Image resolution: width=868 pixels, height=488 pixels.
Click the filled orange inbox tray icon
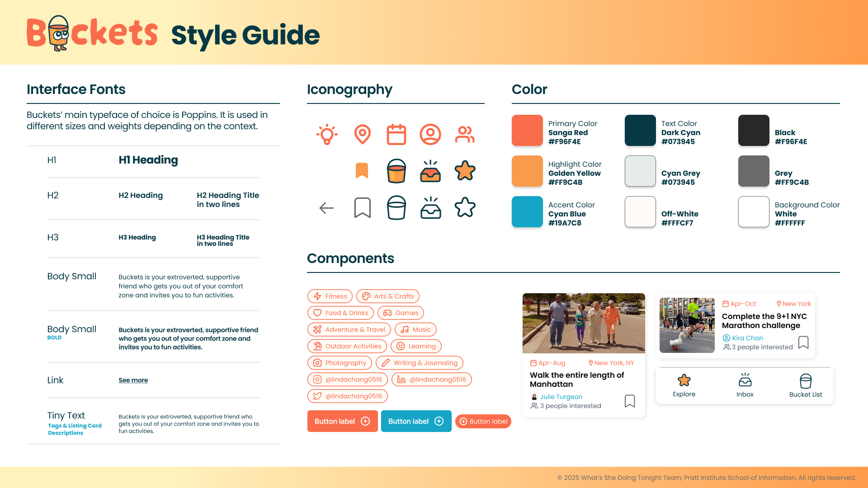[430, 171]
